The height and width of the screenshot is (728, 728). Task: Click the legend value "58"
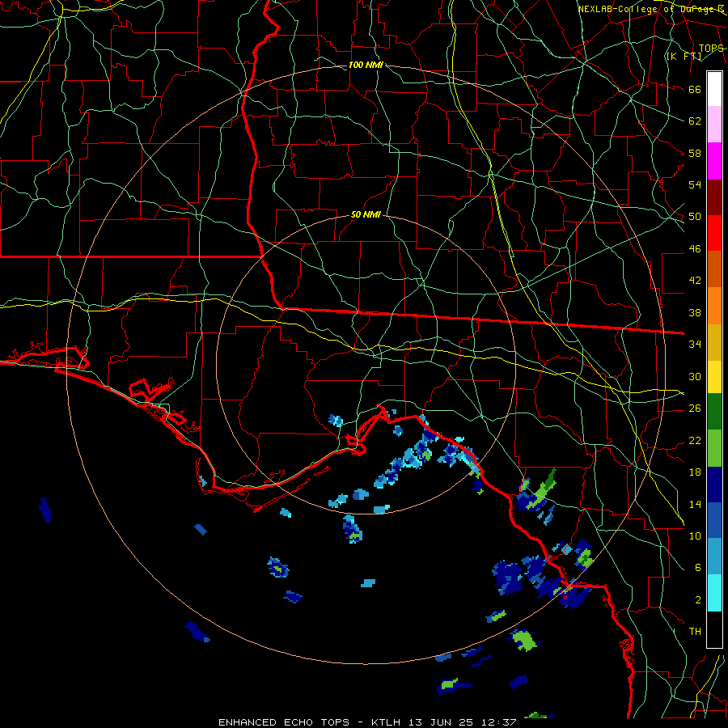coord(695,153)
